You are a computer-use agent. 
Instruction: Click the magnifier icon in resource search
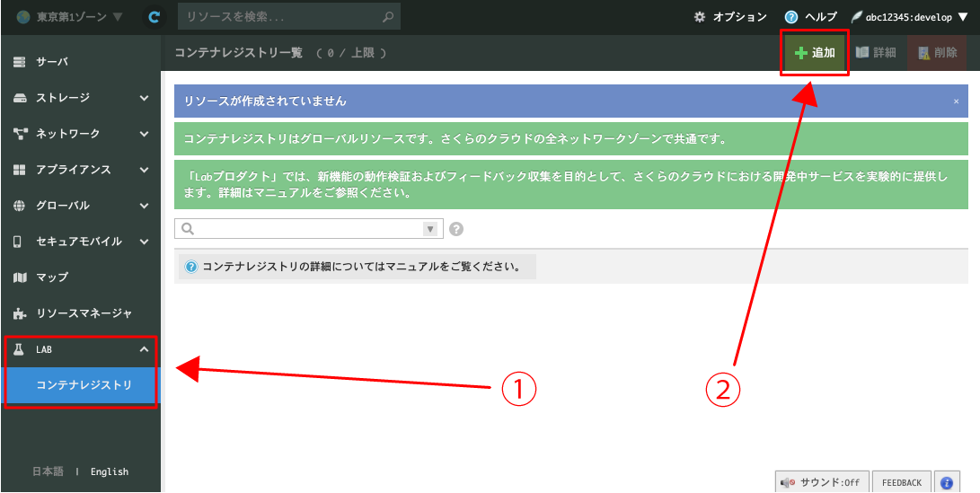coord(388,17)
